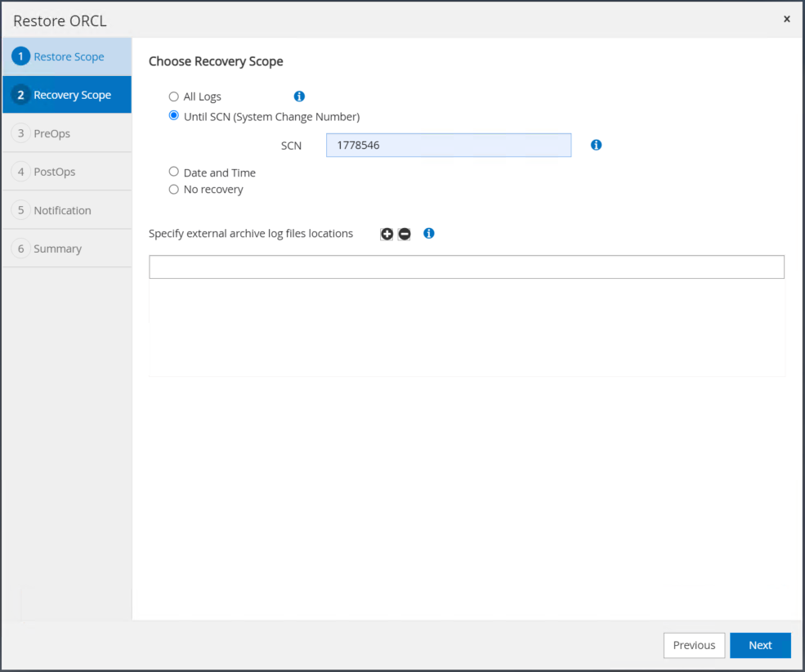
Task: Click the Next button
Action: tap(760, 645)
